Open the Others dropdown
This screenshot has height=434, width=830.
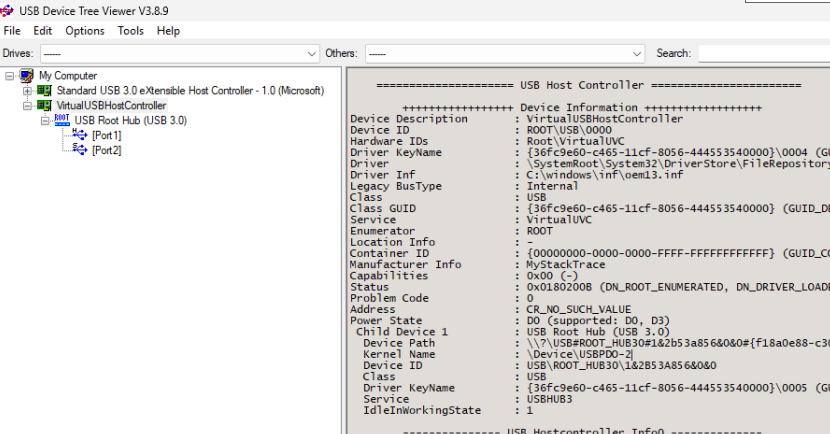coord(636,53)
